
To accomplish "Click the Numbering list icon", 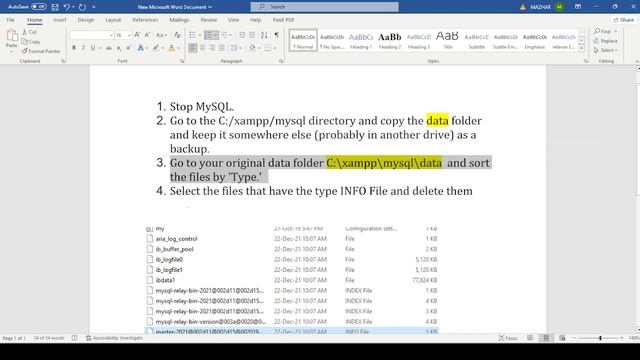I will click(208, 35).
